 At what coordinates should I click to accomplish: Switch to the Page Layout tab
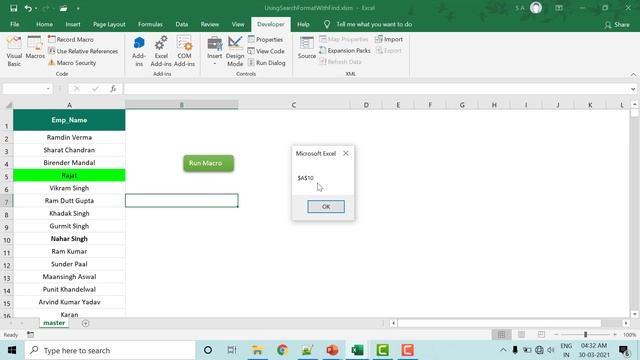(109, 24)
